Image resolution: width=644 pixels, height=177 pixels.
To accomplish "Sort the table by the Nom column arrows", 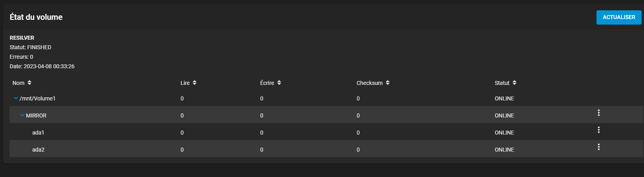I will pyautogui.click(x=29, y=83).
